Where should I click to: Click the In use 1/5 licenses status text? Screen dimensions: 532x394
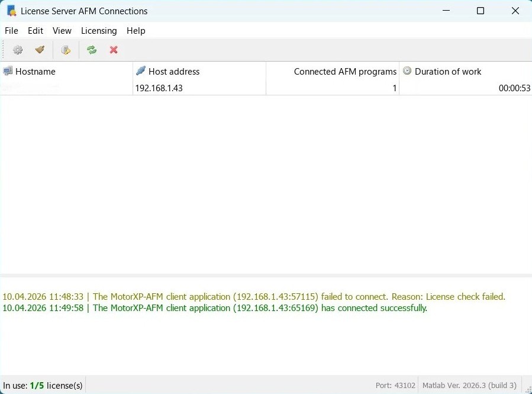pyautogui.click(x=43, y=385)
